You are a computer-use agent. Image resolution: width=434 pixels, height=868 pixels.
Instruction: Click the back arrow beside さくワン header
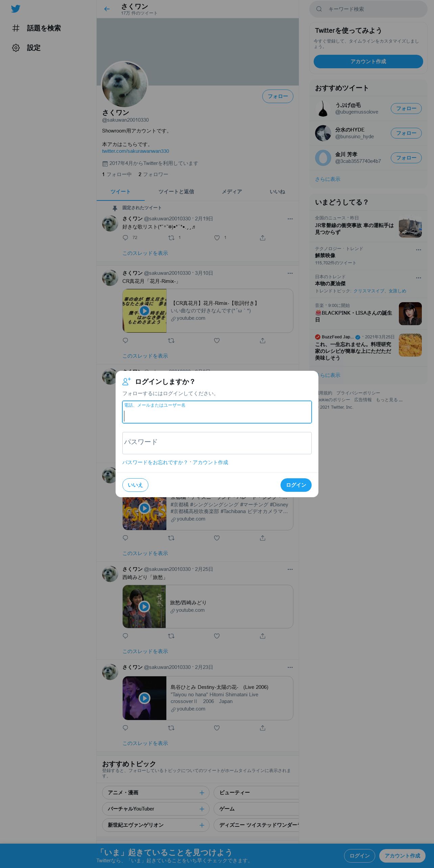[x=107, y=9]
